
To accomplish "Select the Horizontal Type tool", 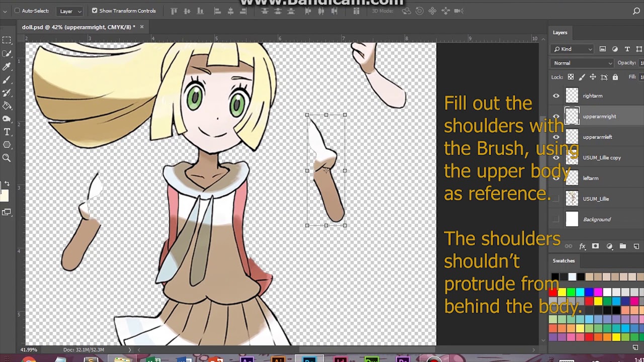I will tap(7, 132).
